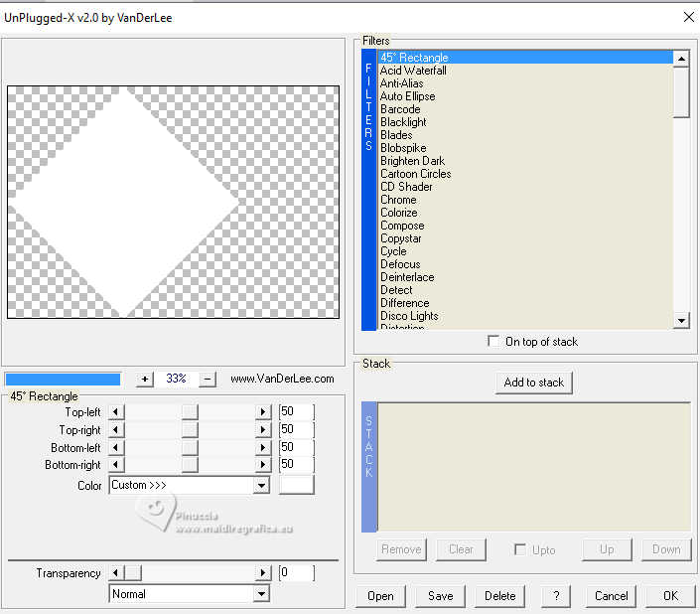The width and height of the screenshot is (700, 614).
Task: Click the Top-left value field
Action: coord(297,411)
